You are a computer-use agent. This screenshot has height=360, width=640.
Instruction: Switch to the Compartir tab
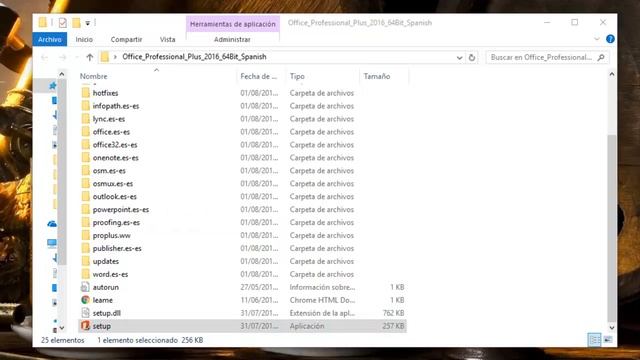click(x=127, y=39)
